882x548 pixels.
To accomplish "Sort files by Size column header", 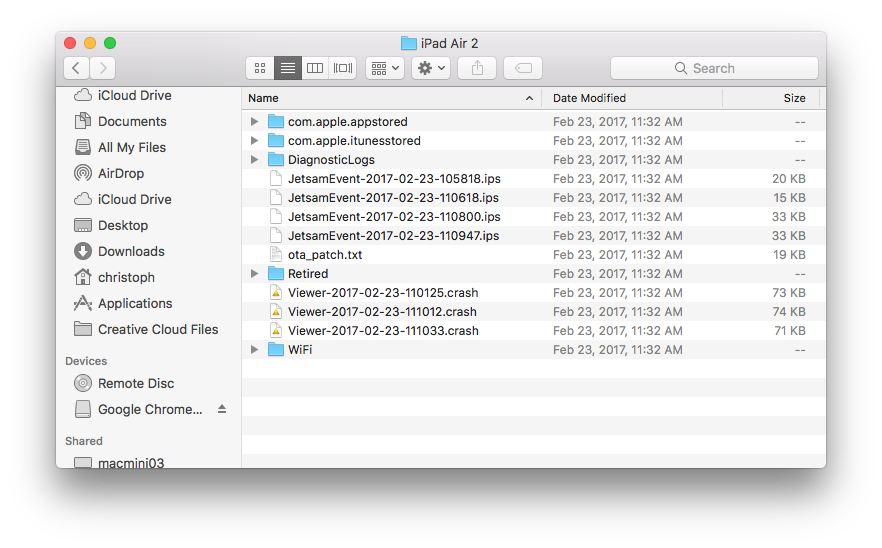I will pos(794,98).
